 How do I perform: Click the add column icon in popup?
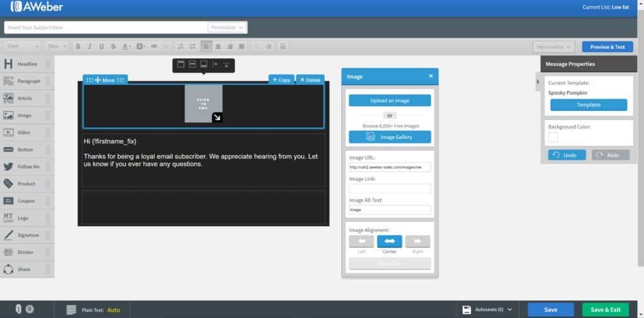[x=215, y=65]
